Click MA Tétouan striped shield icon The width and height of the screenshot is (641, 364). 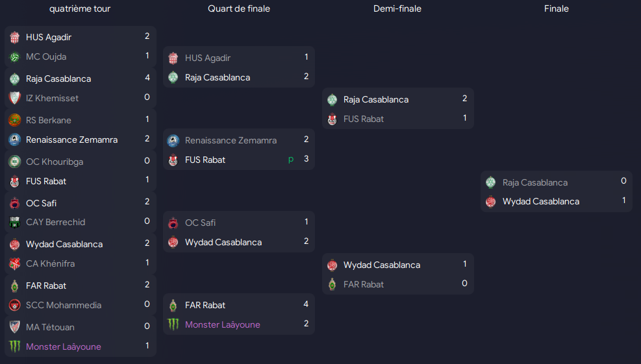pos(15,327)
